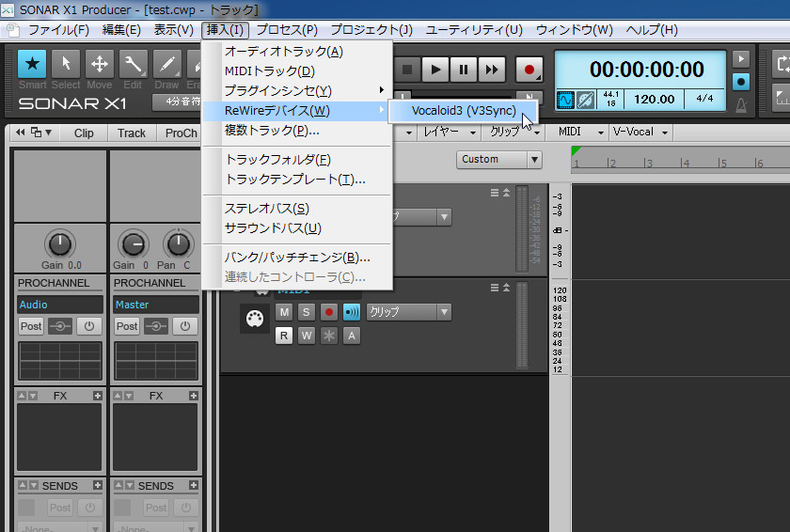Pause playback with the Pause button
790x532 pixels.
pyautogui.click(x=464, y=70)
